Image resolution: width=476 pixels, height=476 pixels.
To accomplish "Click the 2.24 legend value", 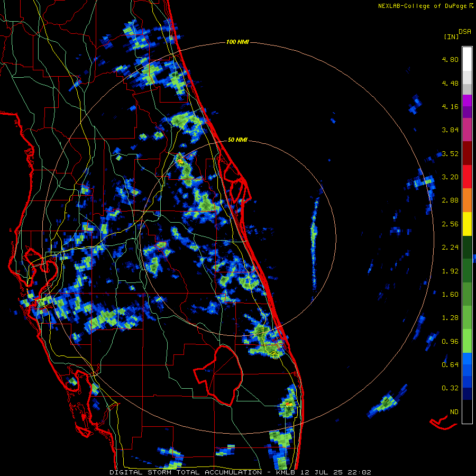I will click(x=450, y=248).
